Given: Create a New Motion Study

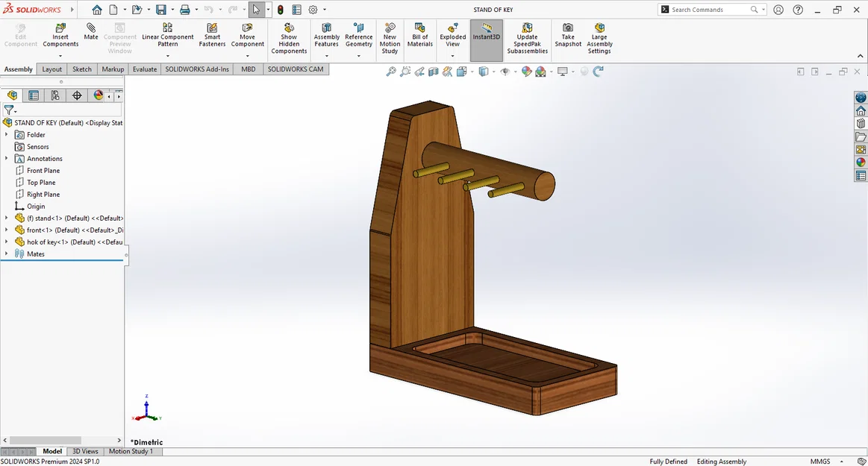Looking at the screenshot, I should pyautogui.click(x=390, y=39).
